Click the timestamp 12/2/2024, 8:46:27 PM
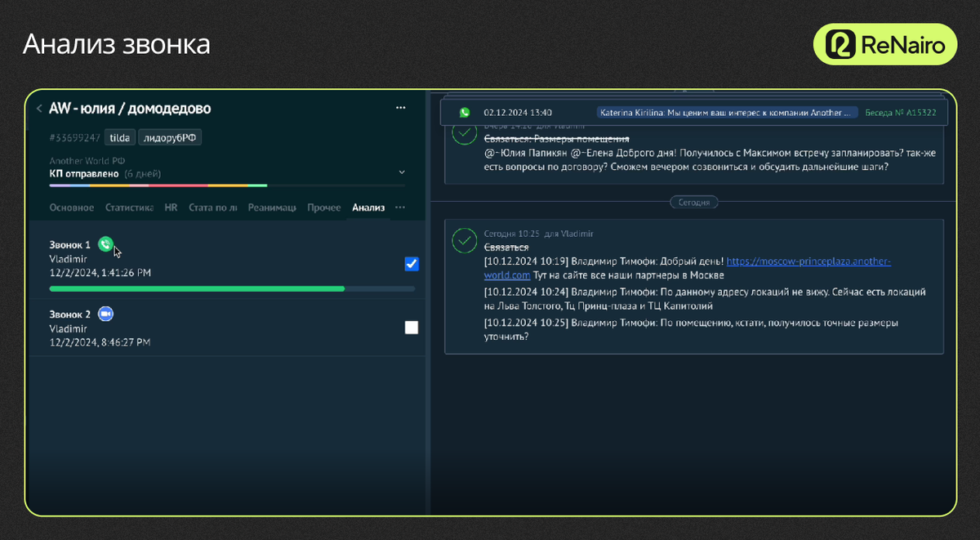Screen dimensions: 980x540 pyautogui.click(x=100, y=342)
